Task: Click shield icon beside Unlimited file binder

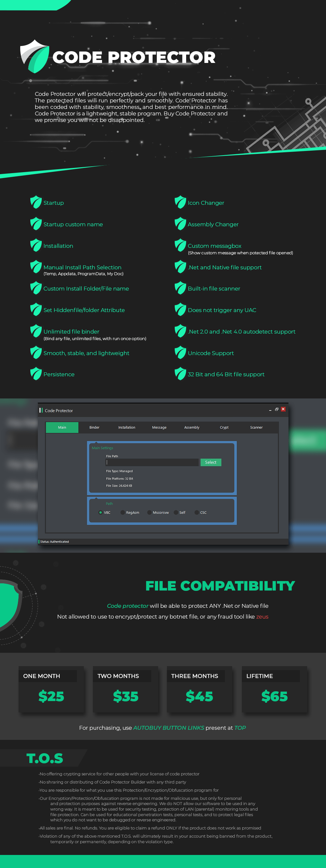Action: (x=36, y=331)
